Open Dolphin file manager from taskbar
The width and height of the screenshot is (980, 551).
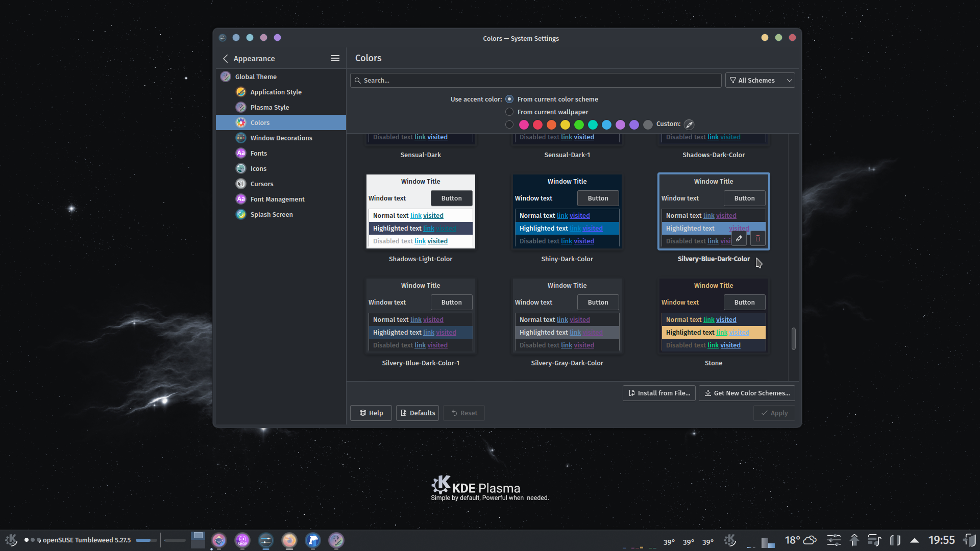313,540
